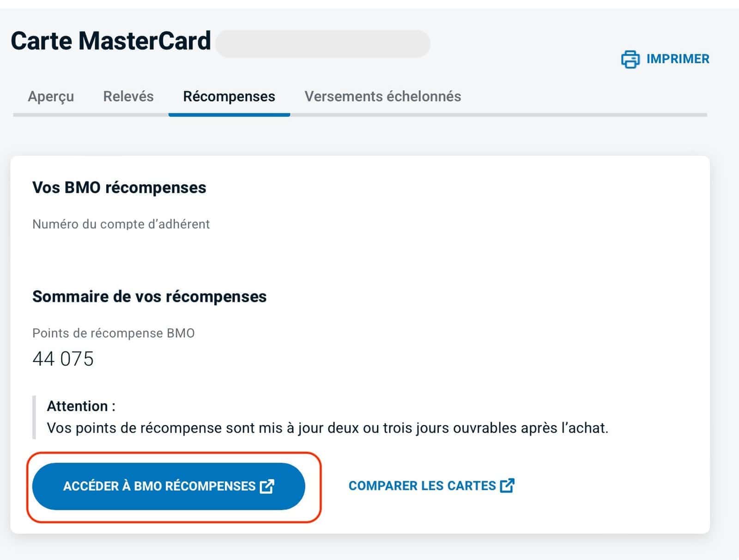Select the IMPRIMER print control
739x560 pixels.
[677, 59]
